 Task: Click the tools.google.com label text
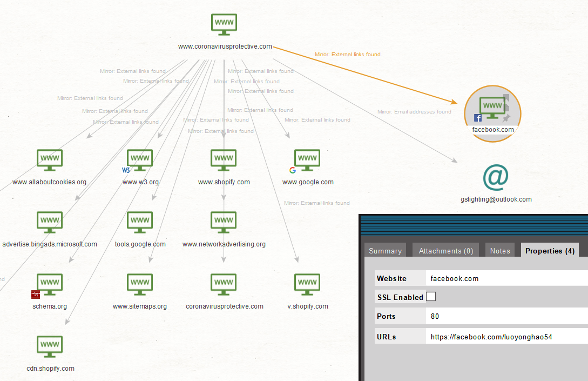(x=140, y=244)
